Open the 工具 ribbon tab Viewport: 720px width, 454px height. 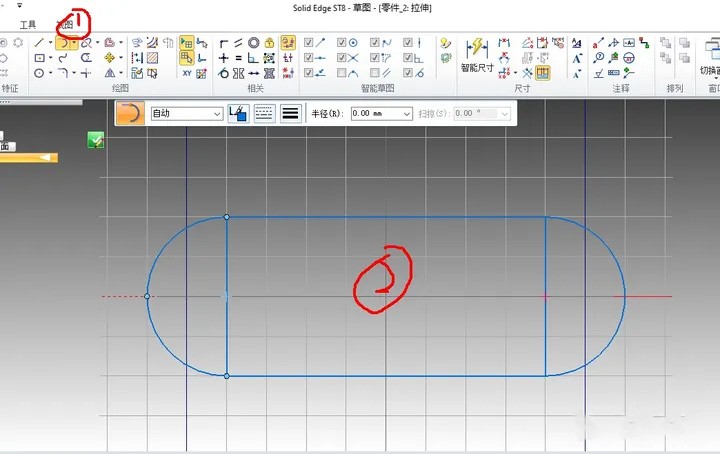pos(28,25)
